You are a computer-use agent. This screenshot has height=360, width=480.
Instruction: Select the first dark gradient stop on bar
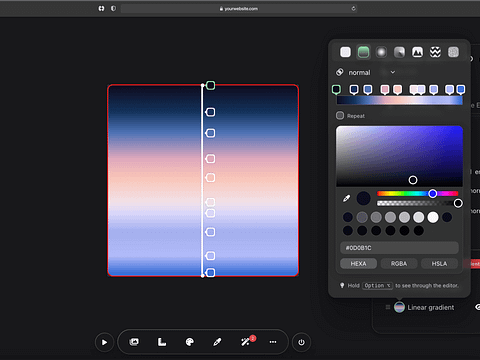(x=336, y=89)
